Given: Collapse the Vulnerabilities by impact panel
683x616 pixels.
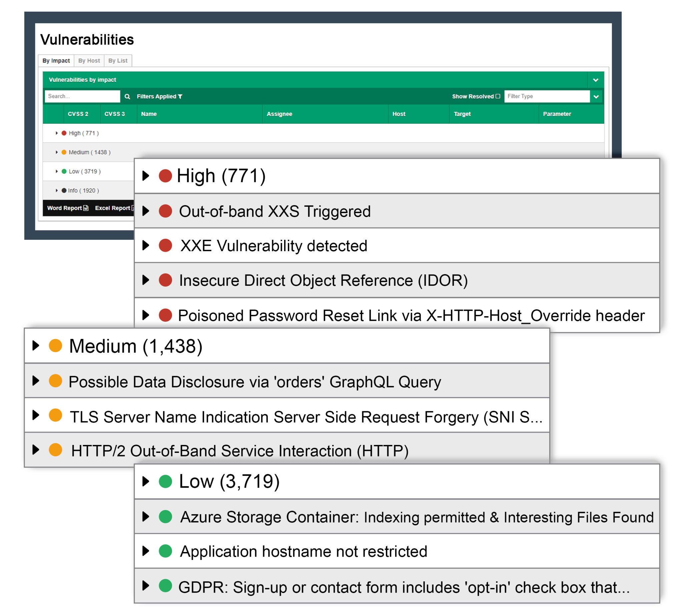Looking at the screenshot, I should (595, 80).
